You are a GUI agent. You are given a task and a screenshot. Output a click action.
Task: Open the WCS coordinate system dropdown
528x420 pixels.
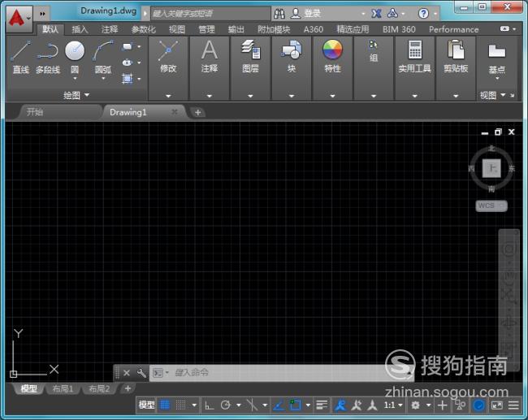491,206
